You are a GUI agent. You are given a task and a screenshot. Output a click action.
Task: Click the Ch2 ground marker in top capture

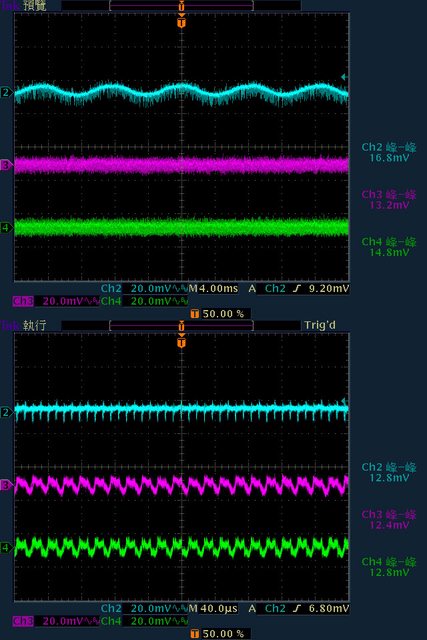(x=6, y=92)
